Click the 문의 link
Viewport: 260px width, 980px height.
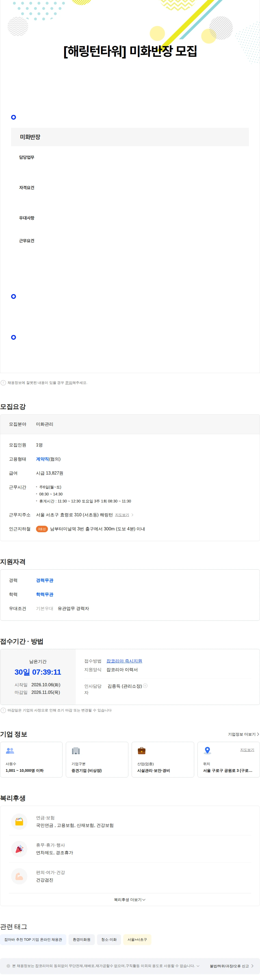69,383
